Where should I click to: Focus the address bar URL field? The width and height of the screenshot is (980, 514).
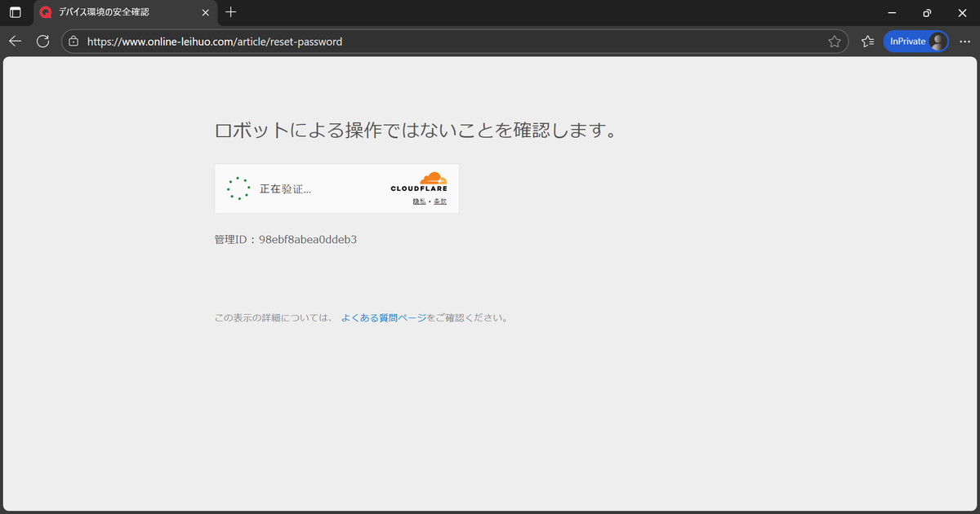[454, 41]
